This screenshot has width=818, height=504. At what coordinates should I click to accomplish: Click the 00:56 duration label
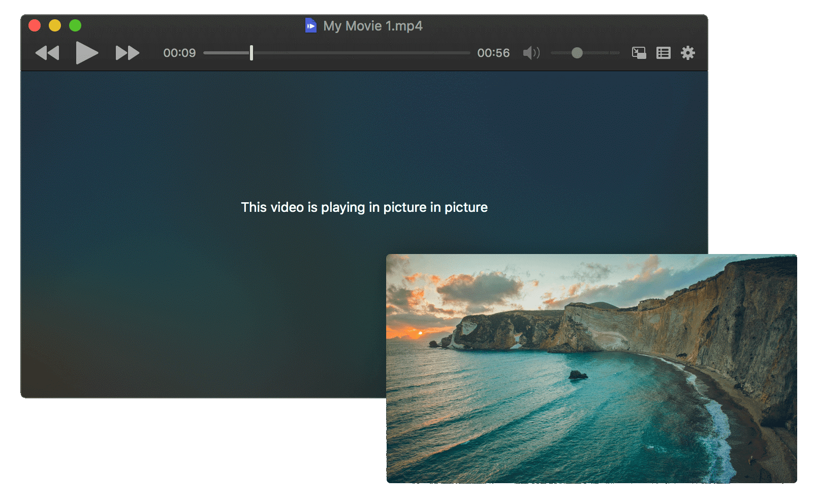(x=493, y=53)
